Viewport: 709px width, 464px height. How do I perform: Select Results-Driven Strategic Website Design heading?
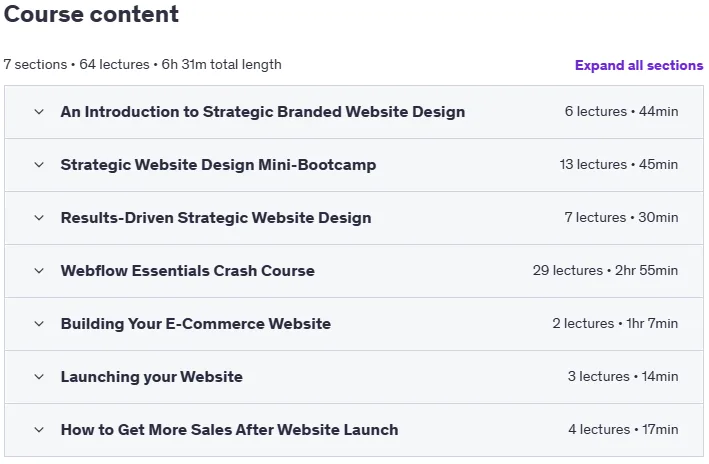pos(216,218)
